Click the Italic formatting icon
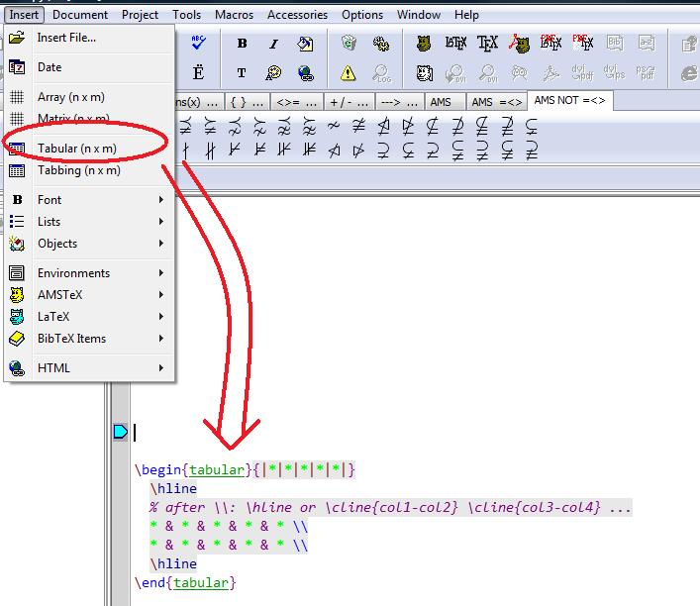Viewport: 700px width, 606px height. 274,44
